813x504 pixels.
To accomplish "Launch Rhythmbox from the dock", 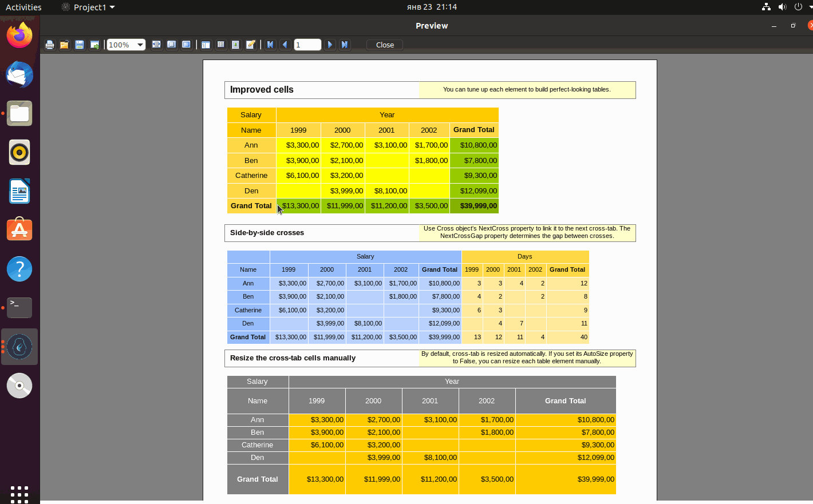I will click(x=19, y=152).
